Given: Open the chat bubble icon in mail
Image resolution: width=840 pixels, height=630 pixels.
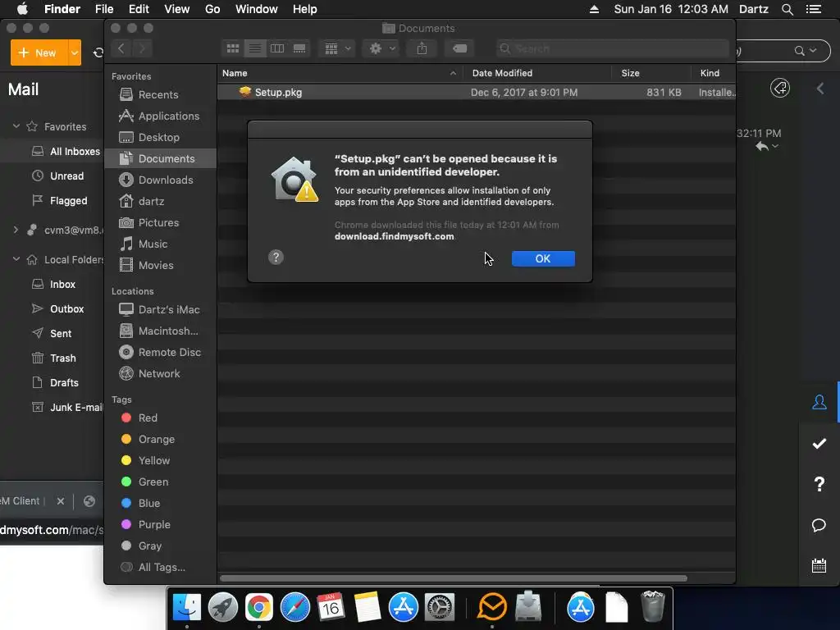Looking at the screenshot, I should [819, 525].
